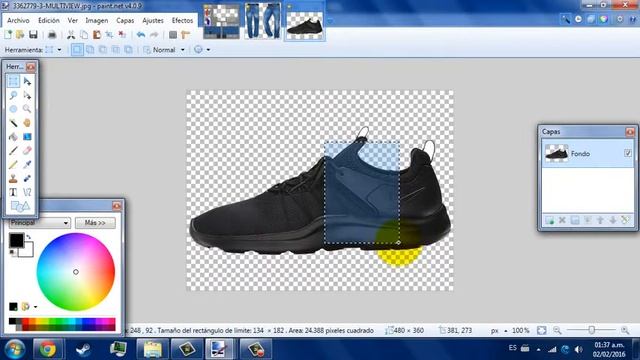640x360 pixels.
Task: Select the Text tool
Action: point(13,192)
